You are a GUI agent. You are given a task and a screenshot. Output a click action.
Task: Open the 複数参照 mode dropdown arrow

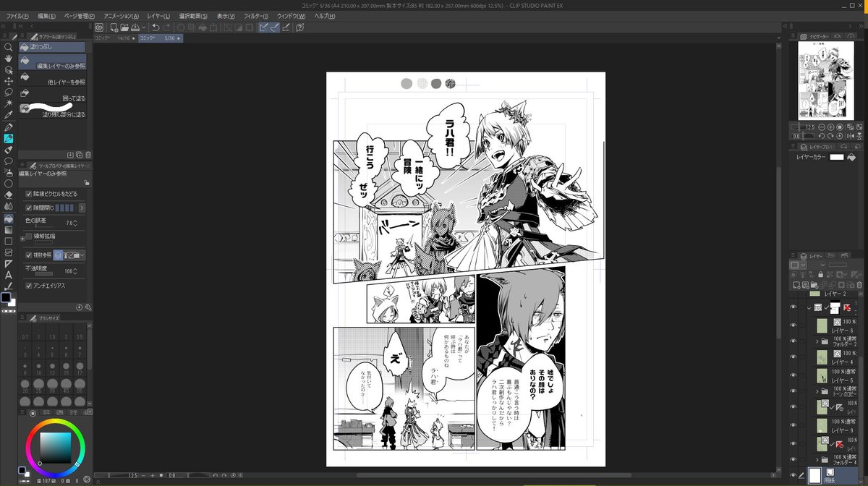(x=82, y=255)
